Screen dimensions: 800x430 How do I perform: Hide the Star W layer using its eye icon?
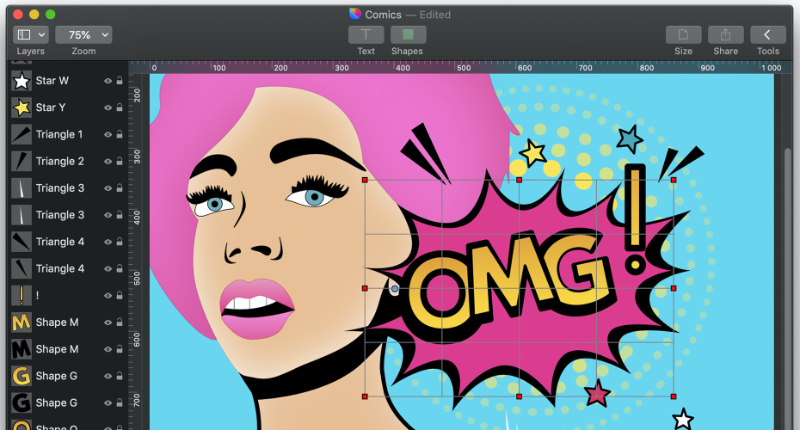[x=107, y=81]
